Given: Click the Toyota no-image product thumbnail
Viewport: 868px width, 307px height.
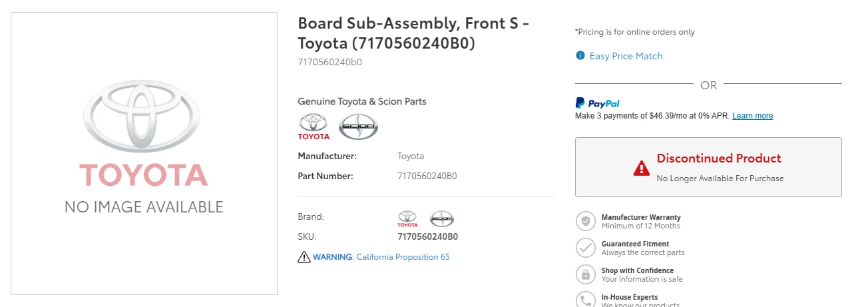Looking at the screenshot, I should pos(144,153).
